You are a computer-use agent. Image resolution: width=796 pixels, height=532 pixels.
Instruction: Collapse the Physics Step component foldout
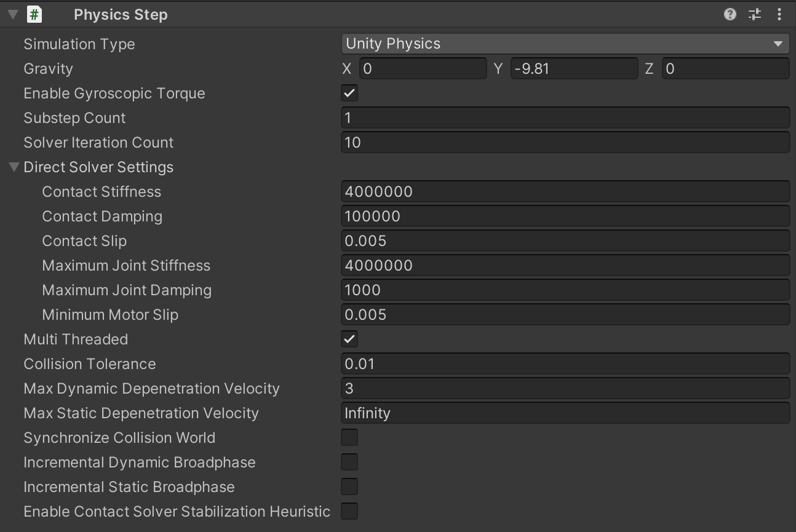(13, 14)
